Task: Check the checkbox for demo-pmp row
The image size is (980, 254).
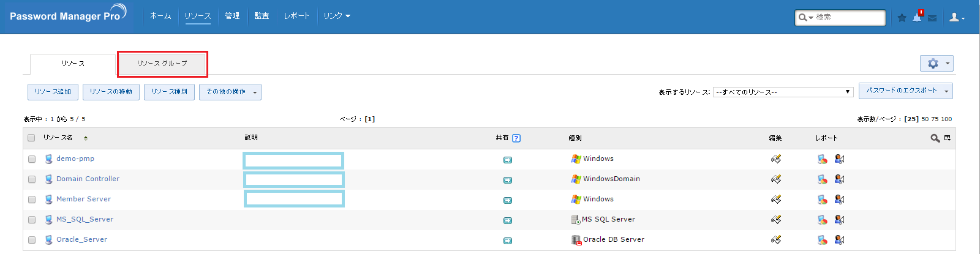Action: pos(32,159)
